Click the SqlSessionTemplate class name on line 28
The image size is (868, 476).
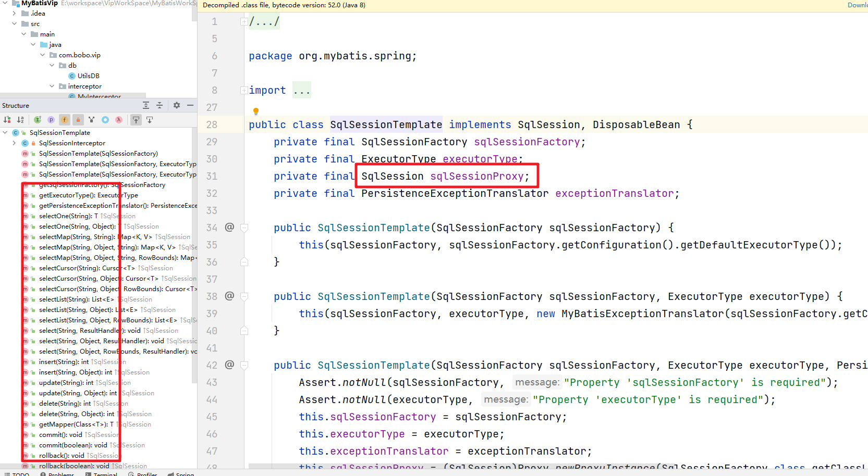coord(386,124)
